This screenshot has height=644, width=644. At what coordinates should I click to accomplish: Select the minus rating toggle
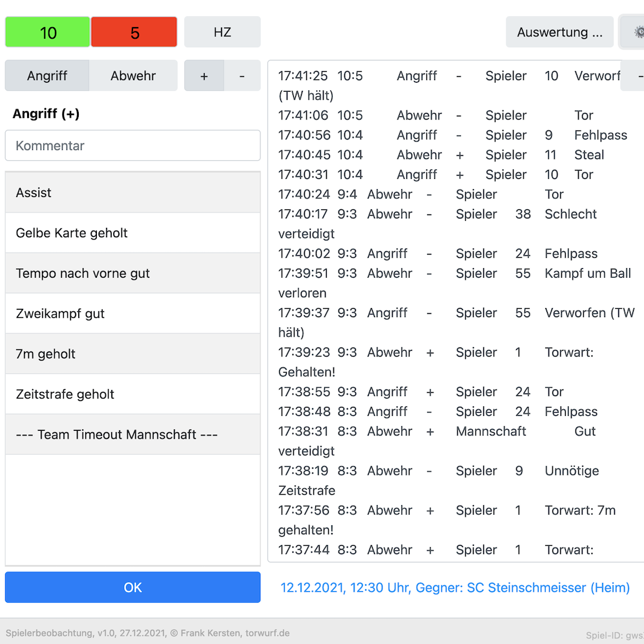coord(242,76)
